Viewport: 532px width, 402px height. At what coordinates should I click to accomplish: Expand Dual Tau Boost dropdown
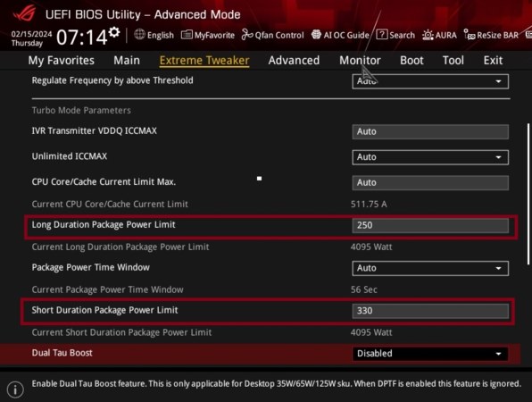pos(430,354)
